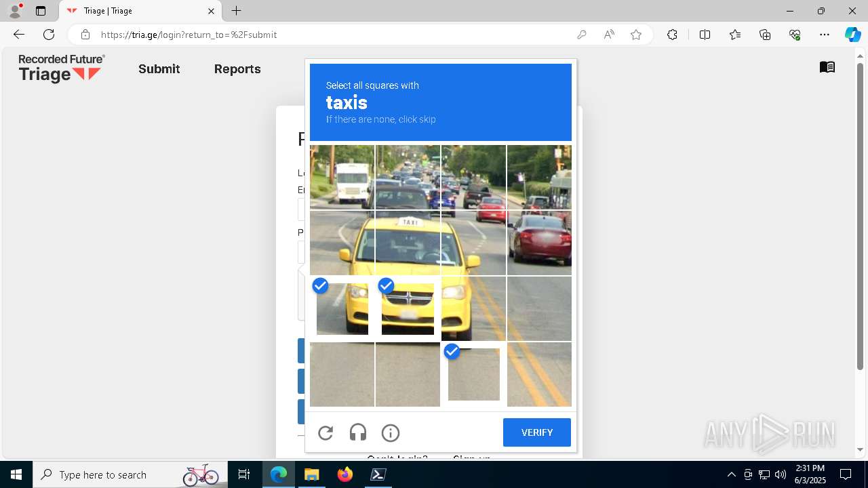Open Browser essentials heart icon
The height and width of the screenshot is (488, 868).
point(795,35)
